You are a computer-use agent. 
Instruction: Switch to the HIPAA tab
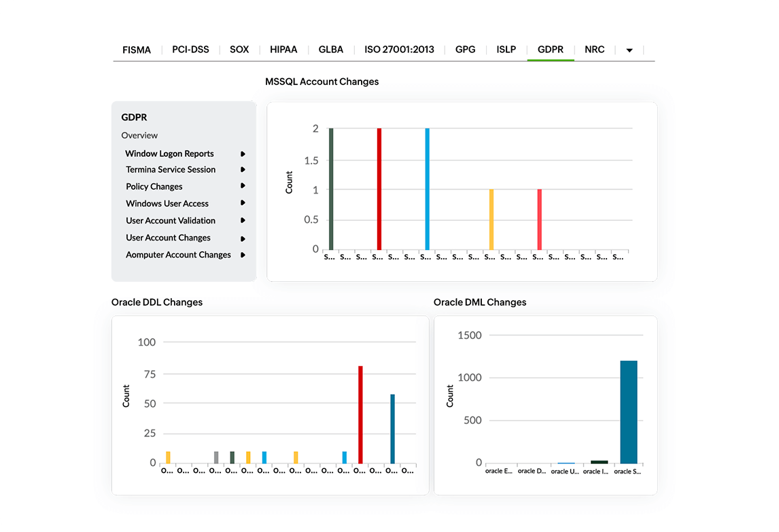(x=283, y=50)
